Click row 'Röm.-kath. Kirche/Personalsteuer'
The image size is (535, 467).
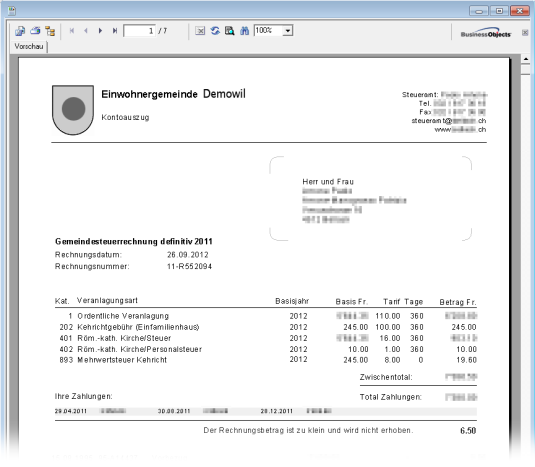tap(266, 349)
